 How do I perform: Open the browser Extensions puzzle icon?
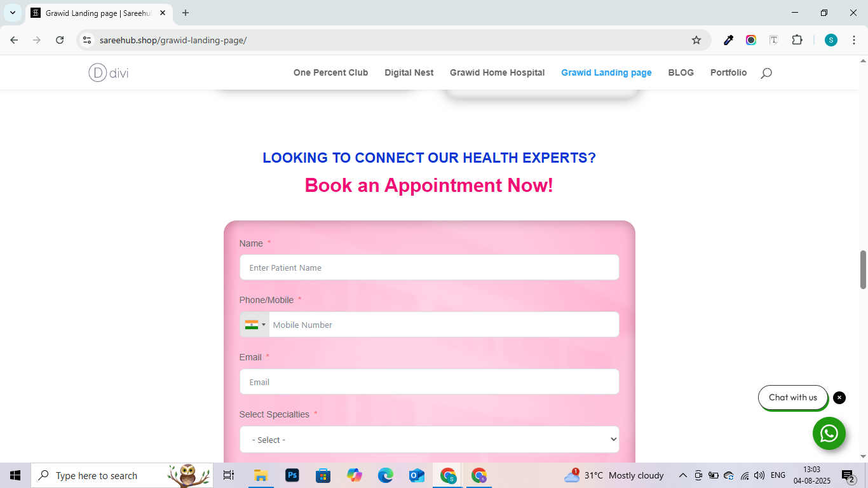[797, 40]
